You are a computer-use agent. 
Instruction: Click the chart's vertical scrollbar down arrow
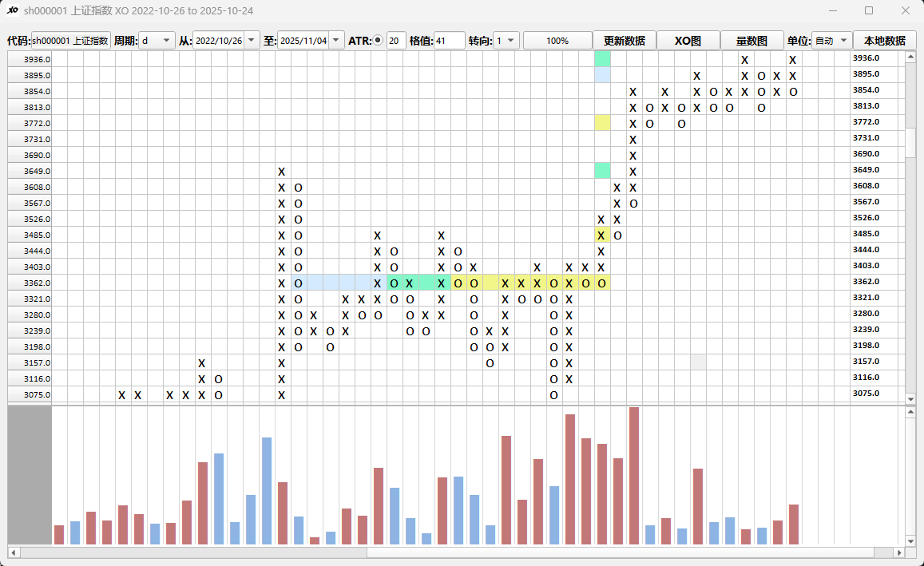click(x=910, y=398)
